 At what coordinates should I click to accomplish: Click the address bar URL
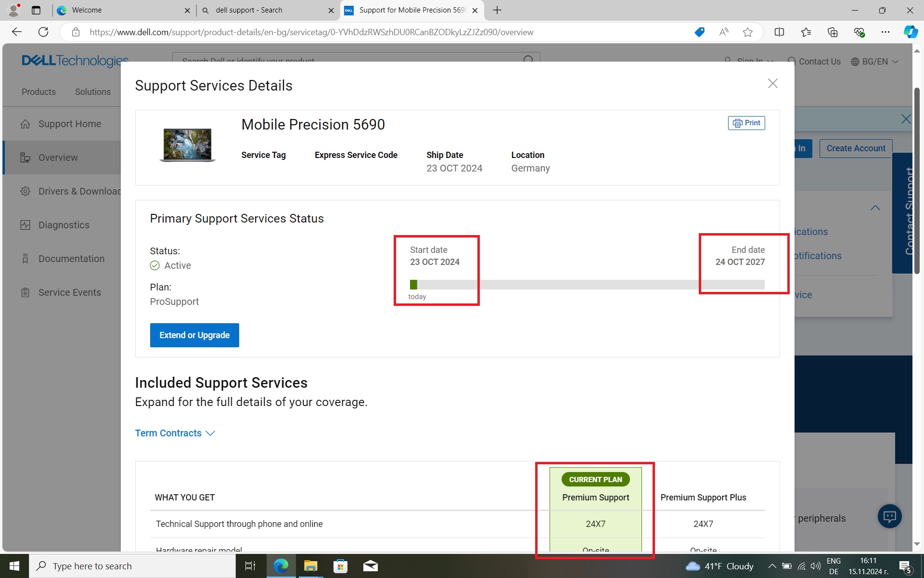click(x=311, y=32)
